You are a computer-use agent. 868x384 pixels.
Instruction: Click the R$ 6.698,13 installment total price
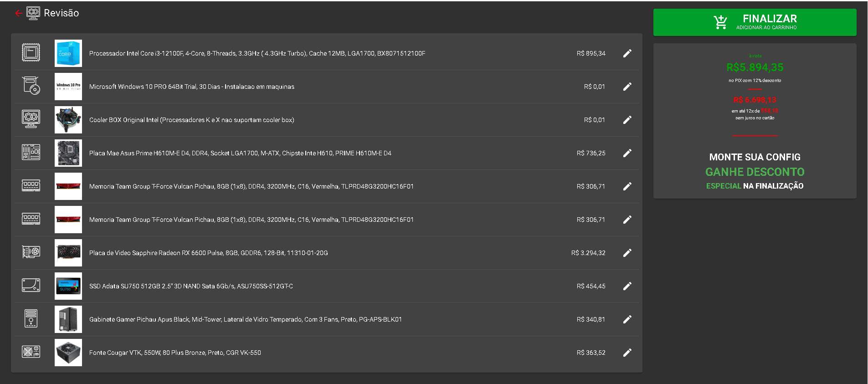click(x=755, y=100)
